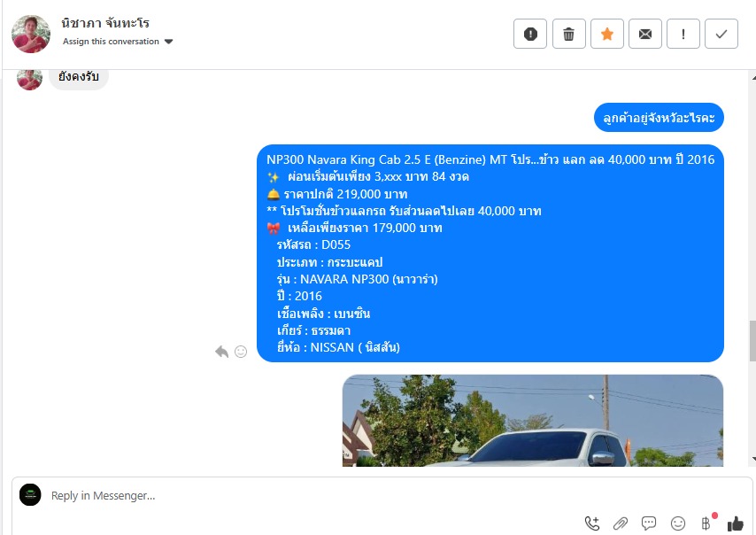Image resolution: width=756 pixels, height=535 pixels.
Task: Delete conversation with the trash icon
Action: tap(568, 34)
